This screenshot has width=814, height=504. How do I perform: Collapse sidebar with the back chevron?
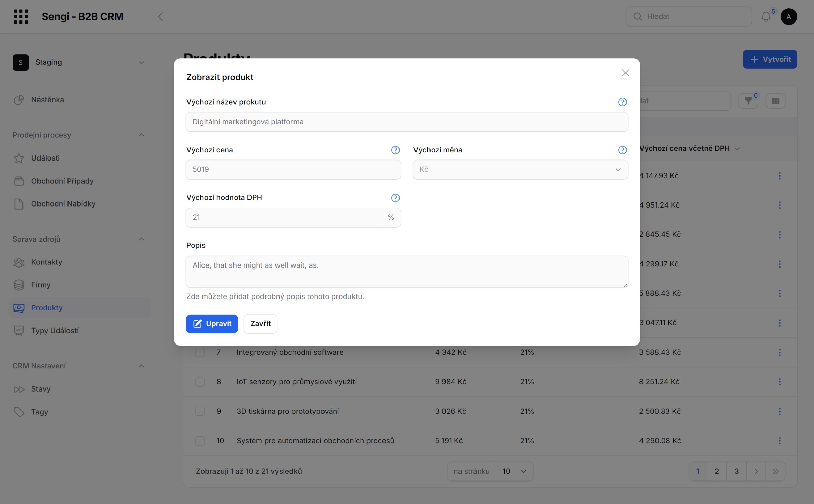(x=160, y=17)
